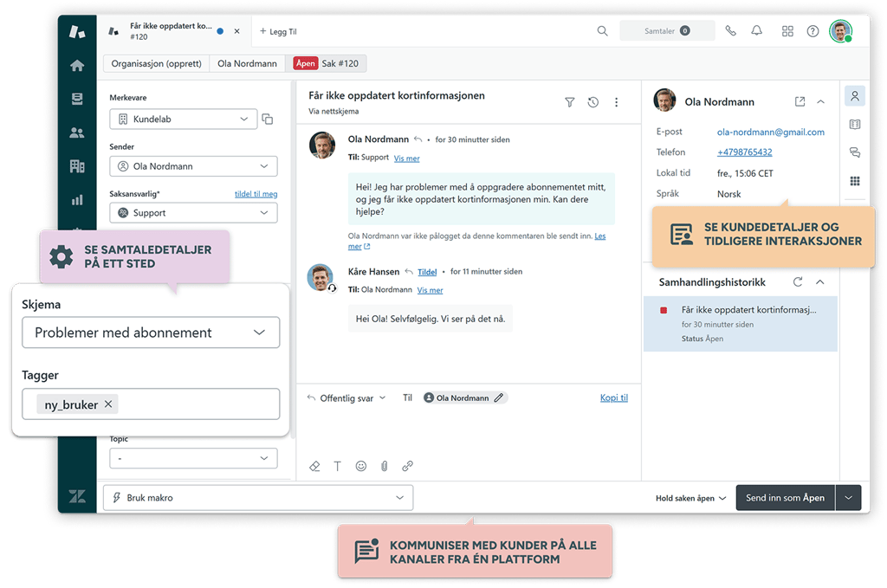Insert a link in the reply editor
The height and width of the screenshot is (588, 887).
[x=407, y=466]
